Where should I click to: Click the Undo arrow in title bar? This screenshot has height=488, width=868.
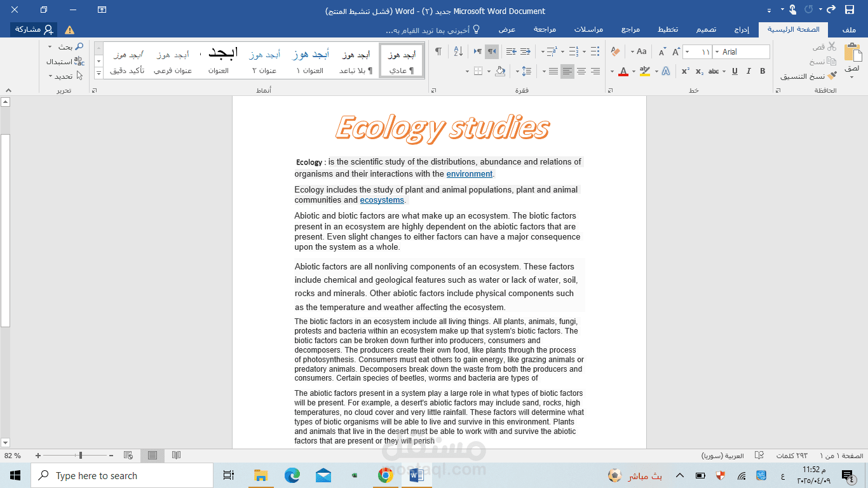click(x=830, y=10)
